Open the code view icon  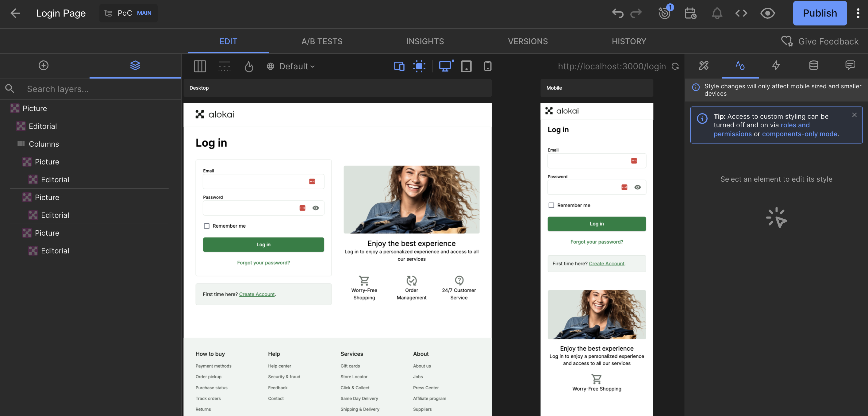tap(741, 13)
